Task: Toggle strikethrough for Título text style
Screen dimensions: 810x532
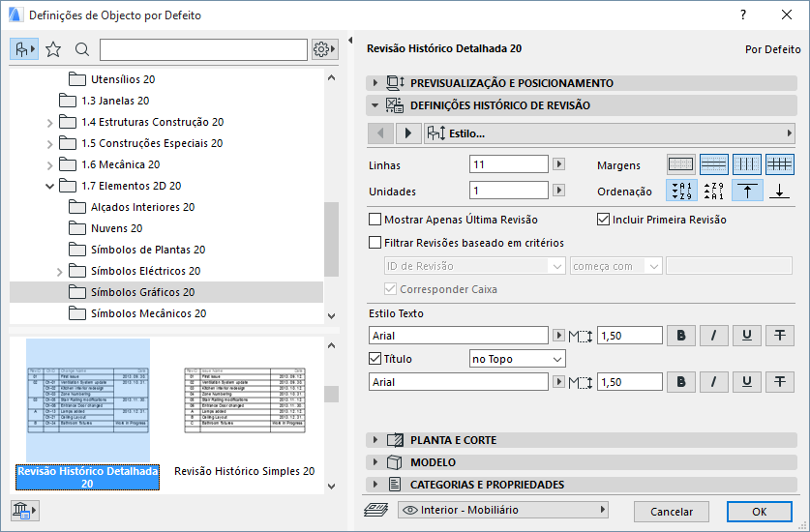Action: [x=780, y=382]
